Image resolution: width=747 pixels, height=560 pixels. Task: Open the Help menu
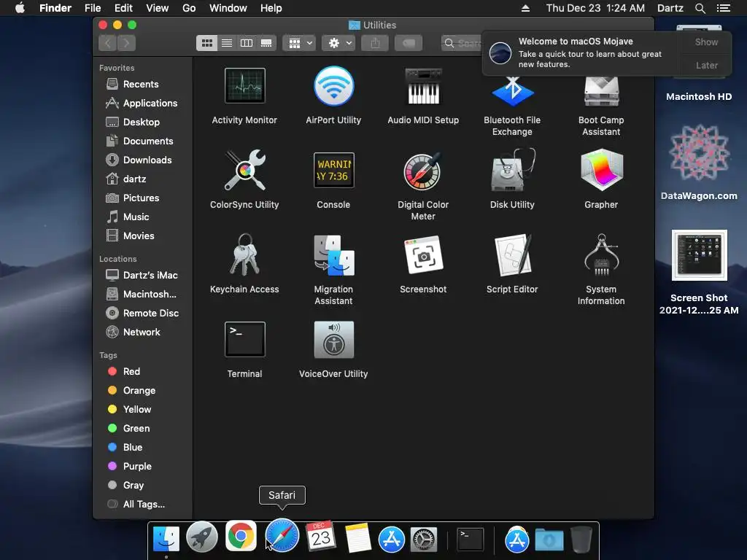click(271, 8)
